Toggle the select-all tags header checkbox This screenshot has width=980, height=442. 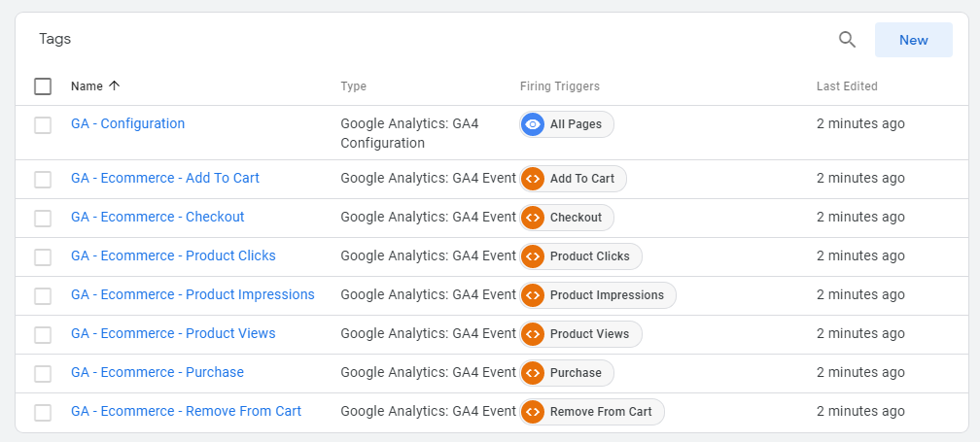[x=43, y=86]
